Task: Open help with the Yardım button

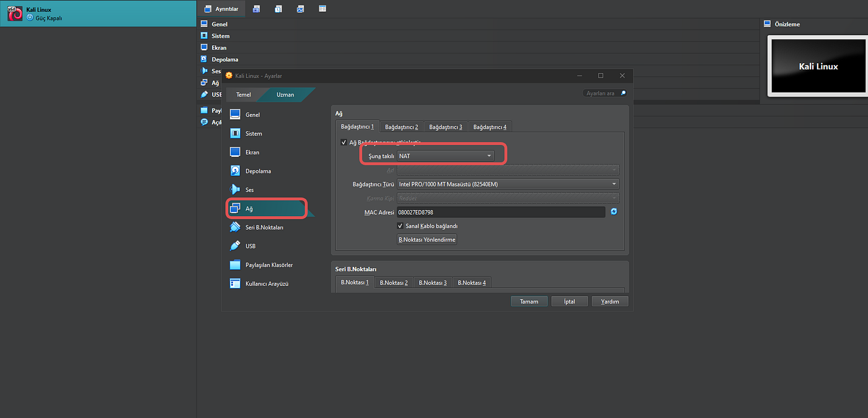Action: (610, 302)
